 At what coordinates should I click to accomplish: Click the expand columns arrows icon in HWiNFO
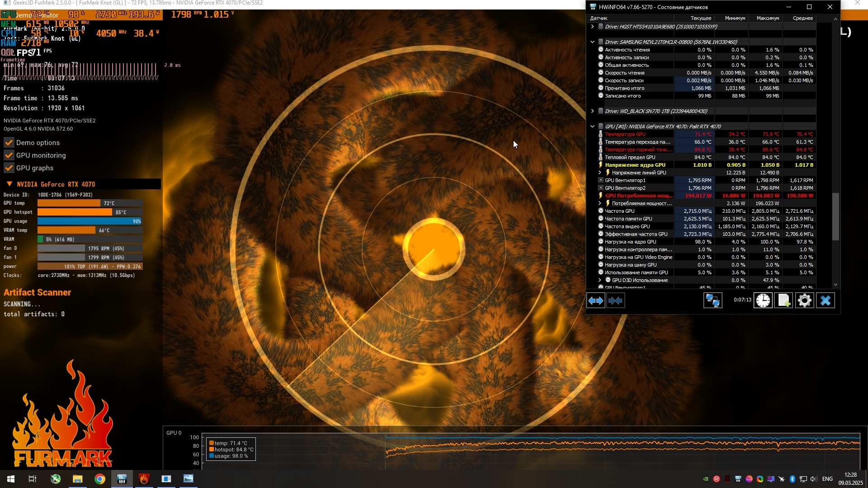click(x=596, y=300)
